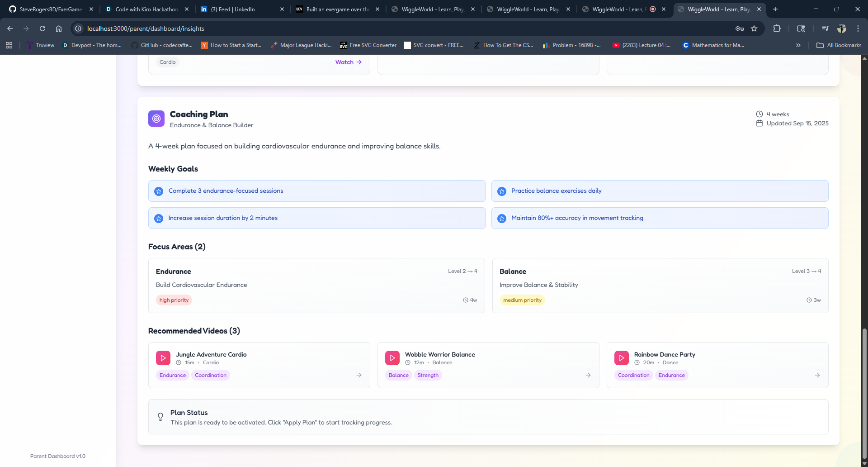868x467 pixels.
Task: Click the high priority badge
Action: click(x=174, y=300)
